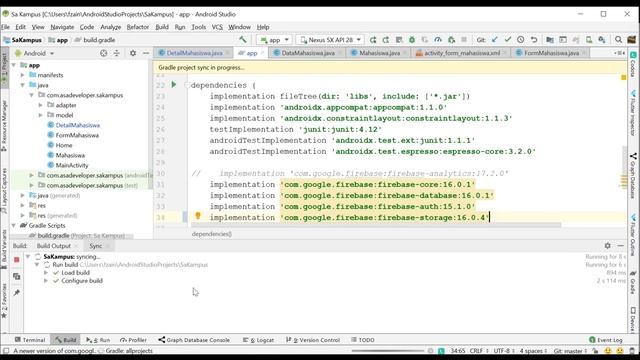
Task: Click the restore layout icon in Build panel
Action: tap(17, 276)
